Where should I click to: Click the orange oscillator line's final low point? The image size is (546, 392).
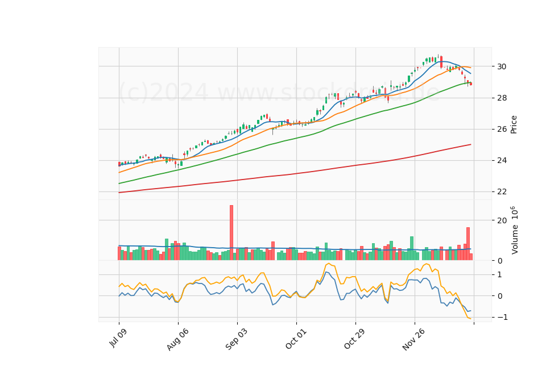pyautogui.click(x=470, y=318)
